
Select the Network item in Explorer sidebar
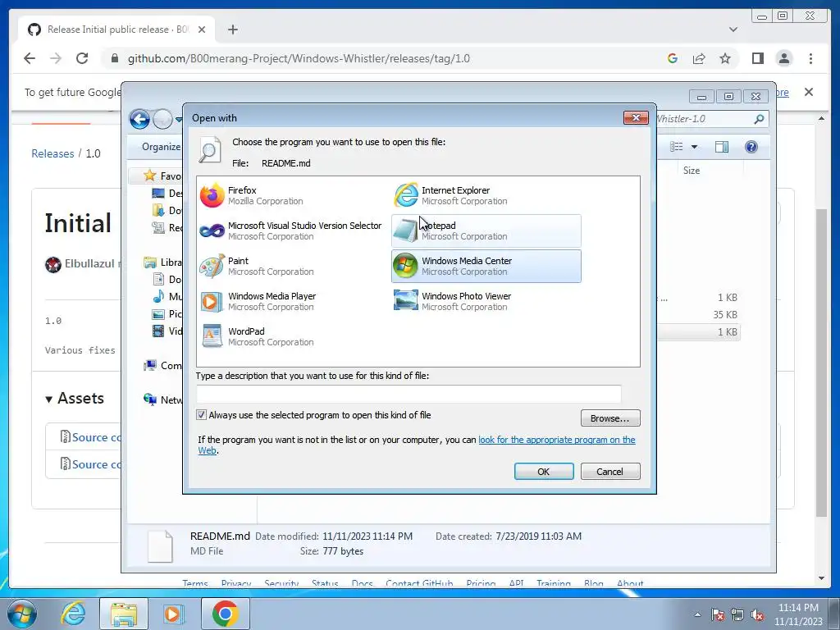[163, 399]
